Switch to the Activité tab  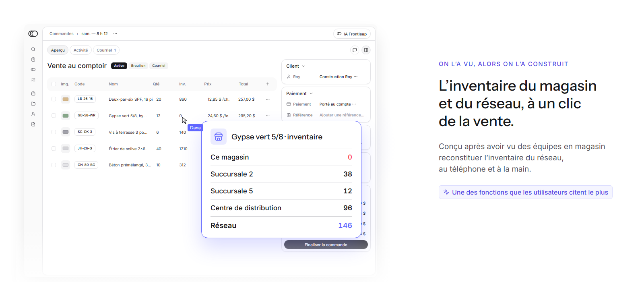coord(80,50)
